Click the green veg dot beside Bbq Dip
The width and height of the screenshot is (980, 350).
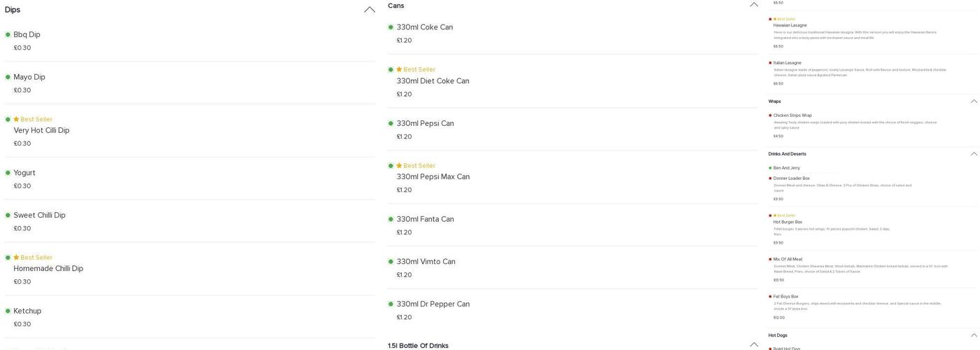pos(8,34)
